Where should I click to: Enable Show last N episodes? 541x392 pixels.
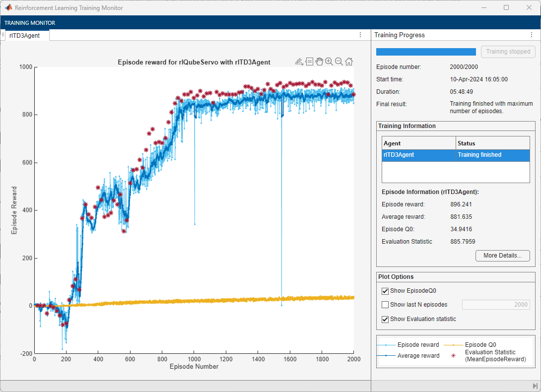point(385,305)
